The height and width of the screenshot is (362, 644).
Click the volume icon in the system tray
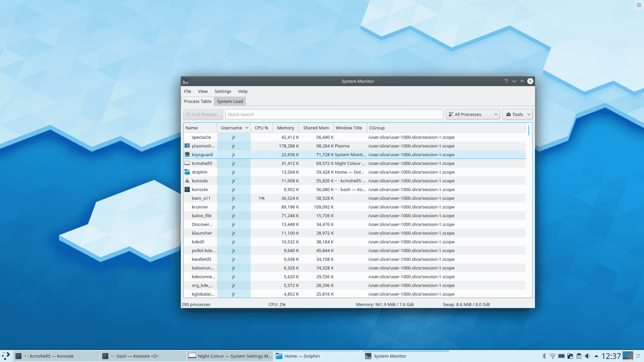coord(587,356)
